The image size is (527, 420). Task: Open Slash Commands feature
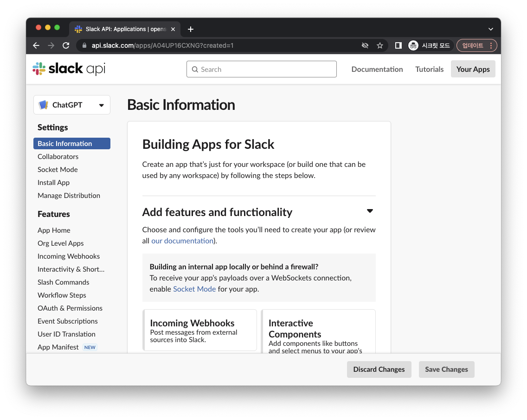tap(63, 282)
